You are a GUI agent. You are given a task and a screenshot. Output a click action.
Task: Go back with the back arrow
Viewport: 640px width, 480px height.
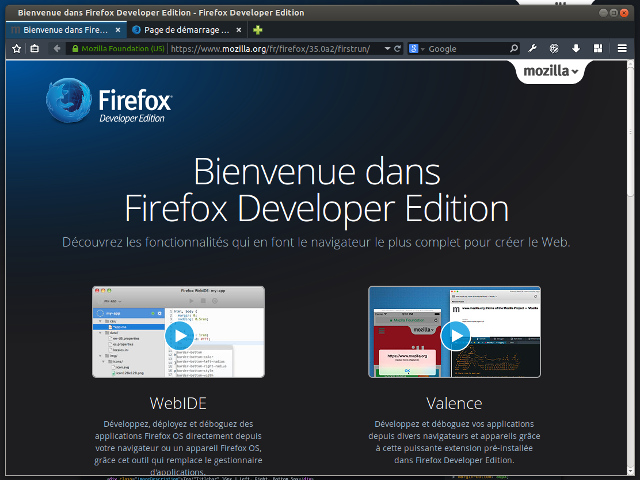point(57,49)
